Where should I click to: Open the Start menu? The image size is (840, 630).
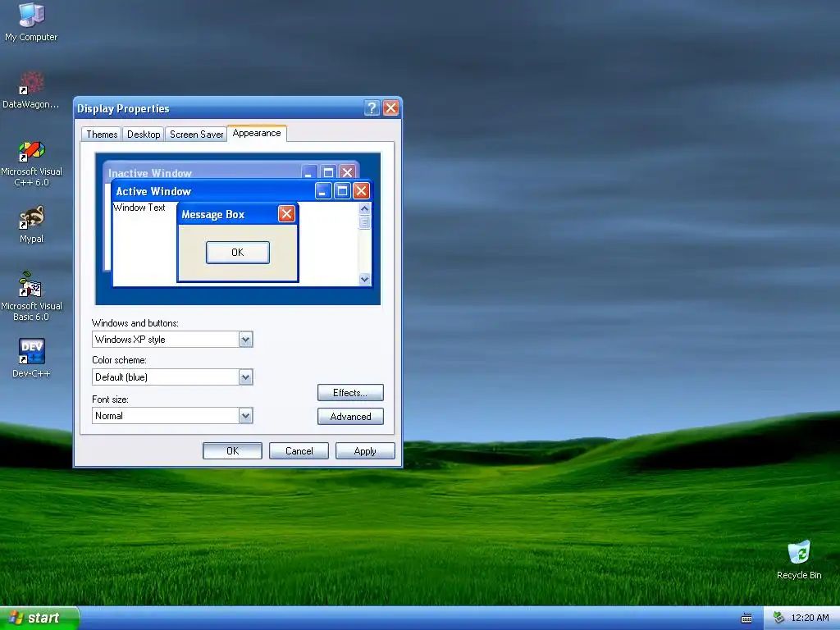click(39, 618)
